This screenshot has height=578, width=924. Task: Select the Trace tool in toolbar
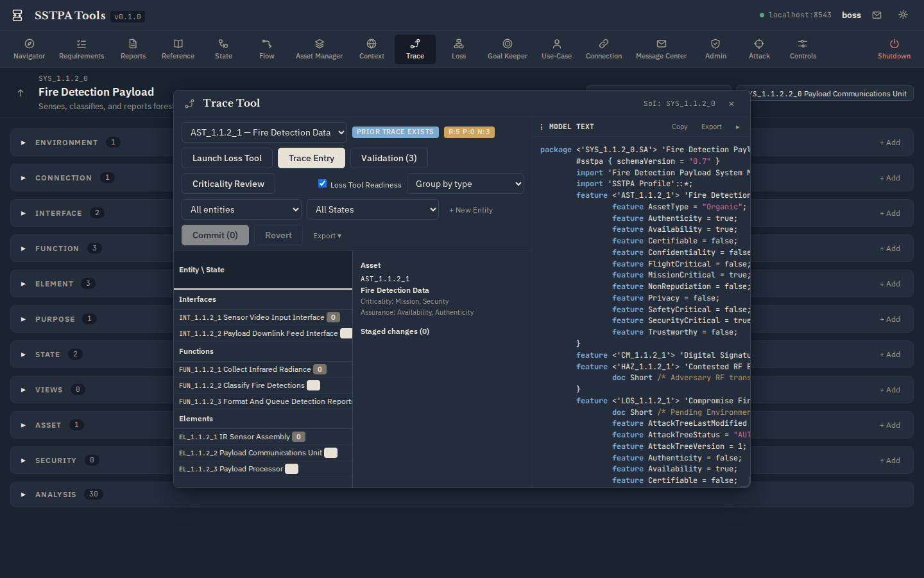coord(415,49)
